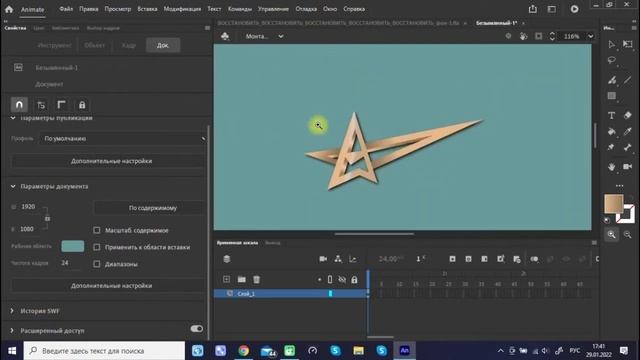The height and width of the screenshot is (360, 640).
Task: Select the Eraser tool
Action: (627, 116)
